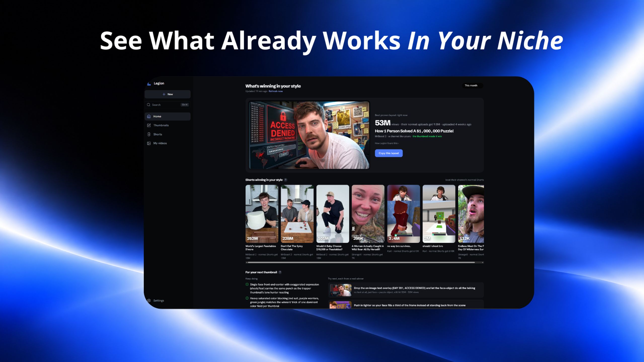Click the help icon beside Shorts winning heading

(285, 180)
